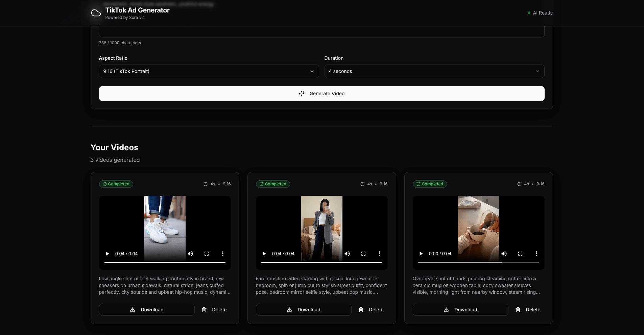Mute the sneakers video audio
The image size is (644, 335).
click(190, 254)
